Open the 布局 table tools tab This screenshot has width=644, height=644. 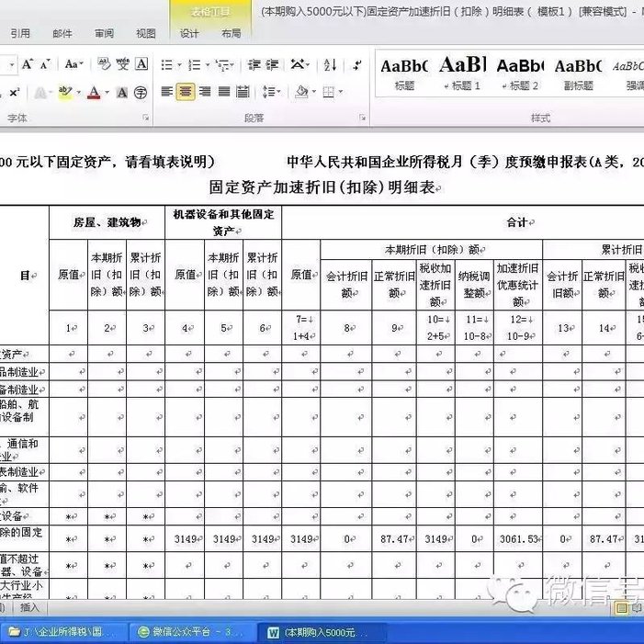(232, 33)
